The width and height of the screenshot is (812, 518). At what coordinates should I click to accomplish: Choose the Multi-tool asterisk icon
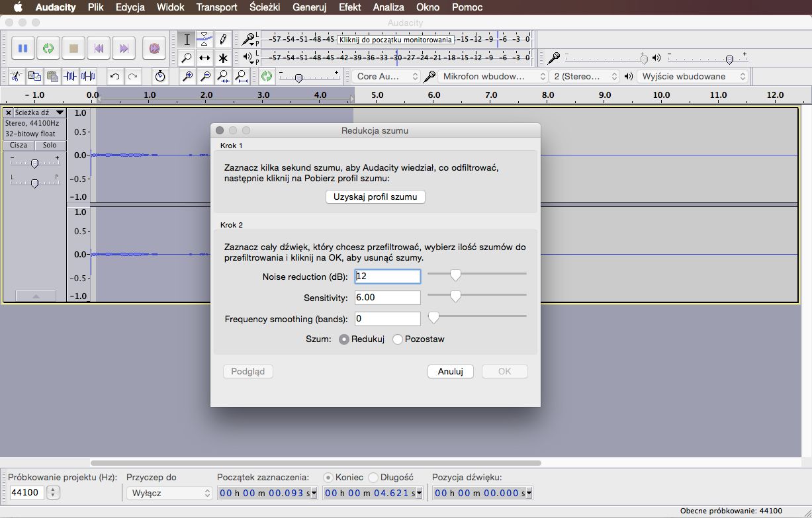pyautogui.click(x=223, y=58)
